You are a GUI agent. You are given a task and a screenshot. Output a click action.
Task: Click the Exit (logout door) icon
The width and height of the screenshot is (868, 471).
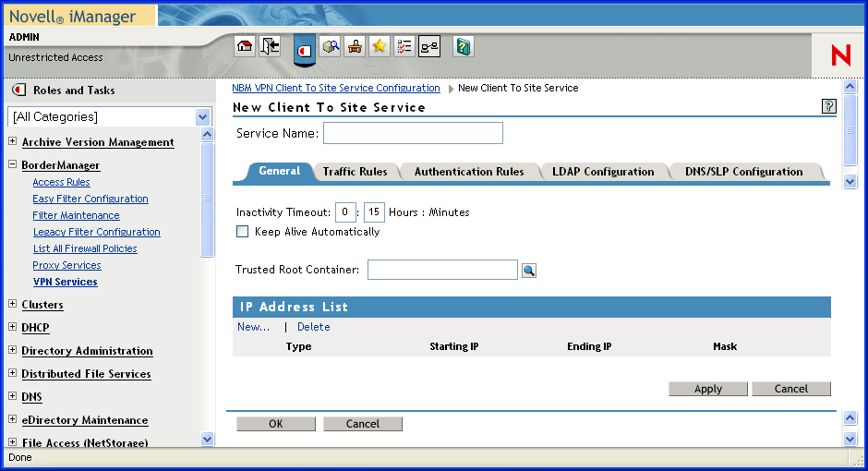[271, 46]
